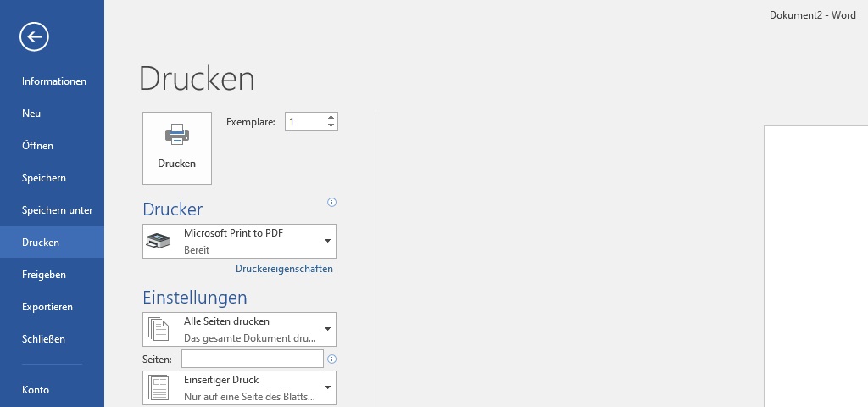Click the info icon next to Seiten field
Screen dimensions: 868x407
pyautogui.click(x=331, y=360)
